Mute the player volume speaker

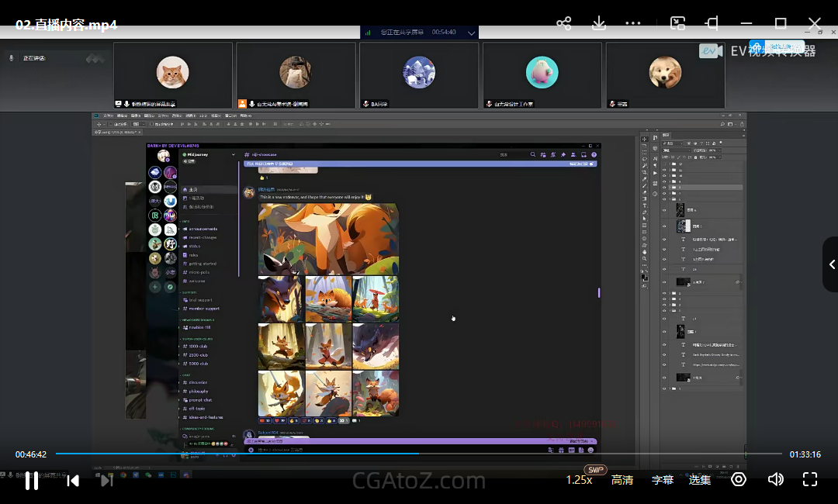click(x=774, y=479)
